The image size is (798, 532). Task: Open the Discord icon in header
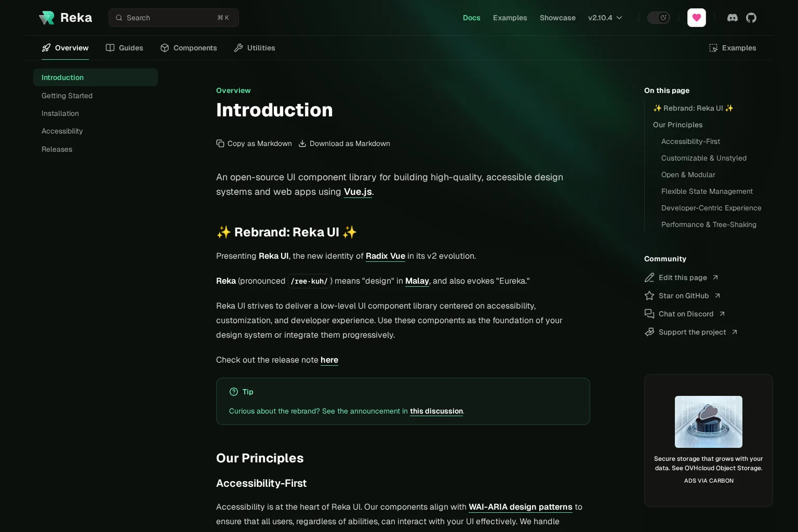(733, 18)
